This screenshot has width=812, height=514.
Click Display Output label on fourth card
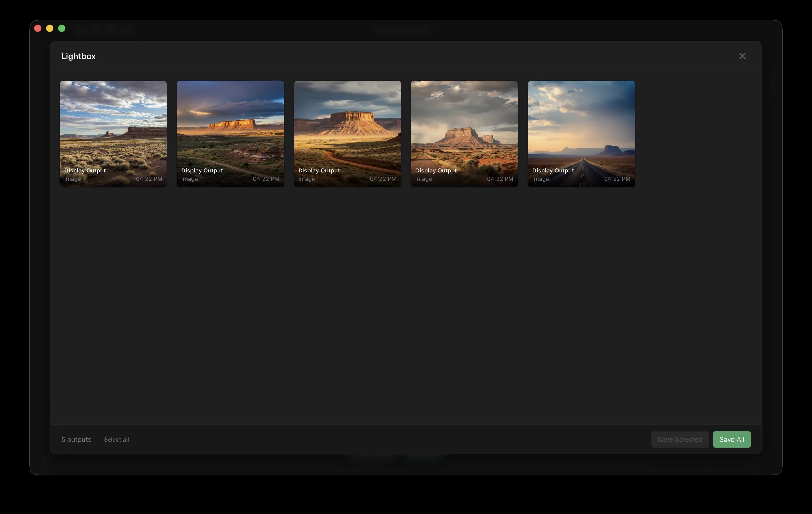coord(436,170)
